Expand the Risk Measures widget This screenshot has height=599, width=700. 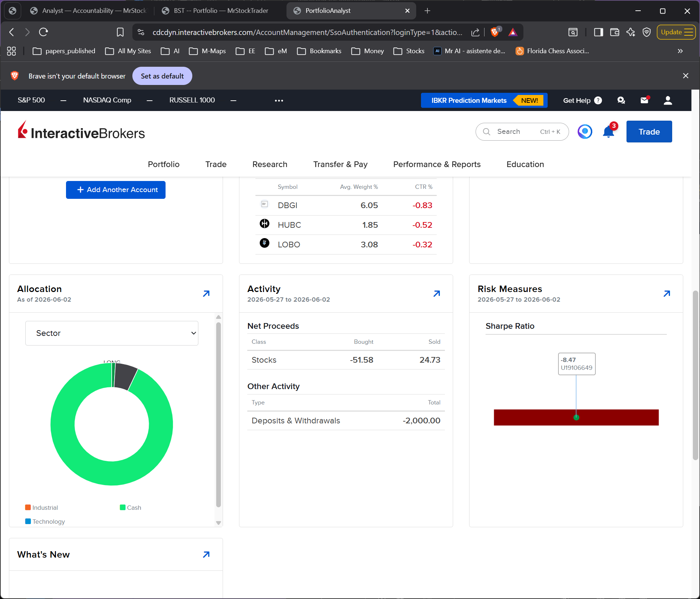tap(667, 293)
